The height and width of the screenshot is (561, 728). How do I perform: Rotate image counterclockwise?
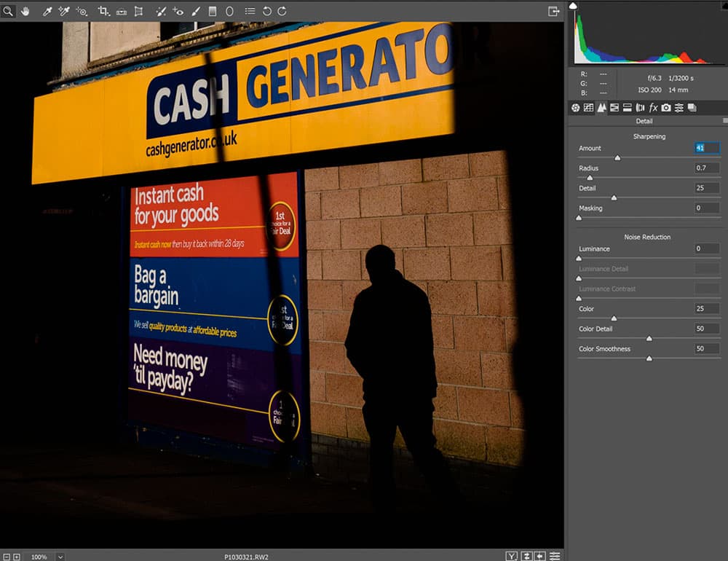click(x=266, y=11)
